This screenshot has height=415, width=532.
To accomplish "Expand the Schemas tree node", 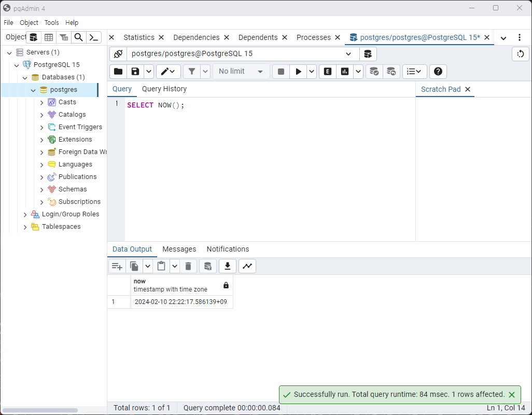I will point(41,190).
